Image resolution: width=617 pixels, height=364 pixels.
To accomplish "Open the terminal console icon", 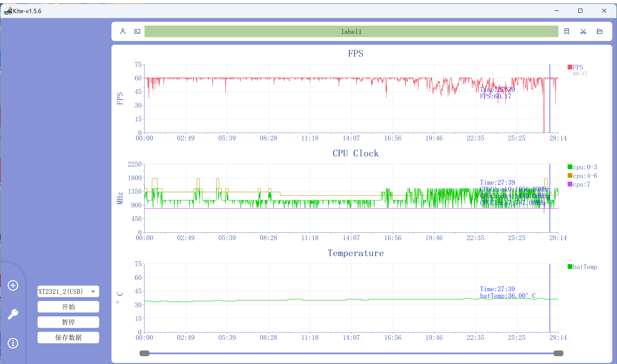I will click(x=137, y=31).
